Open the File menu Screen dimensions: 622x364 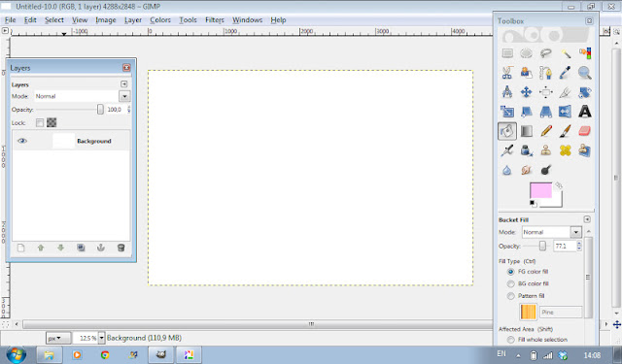[11, 19]
